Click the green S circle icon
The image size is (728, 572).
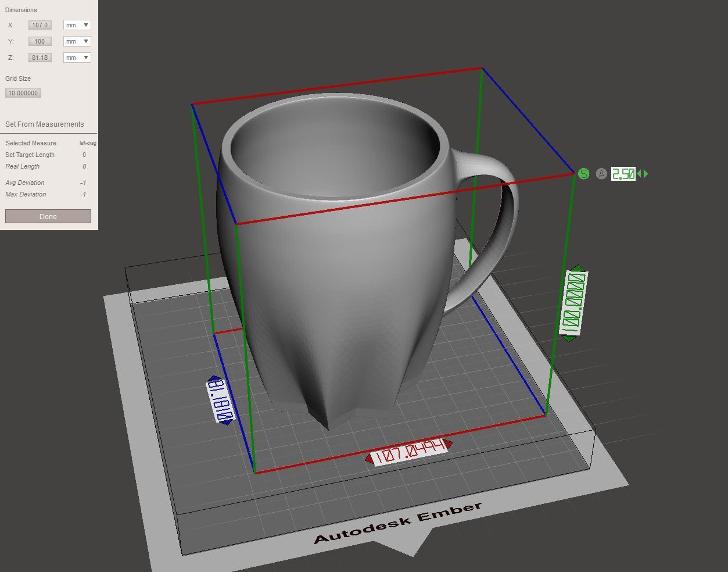583,173
